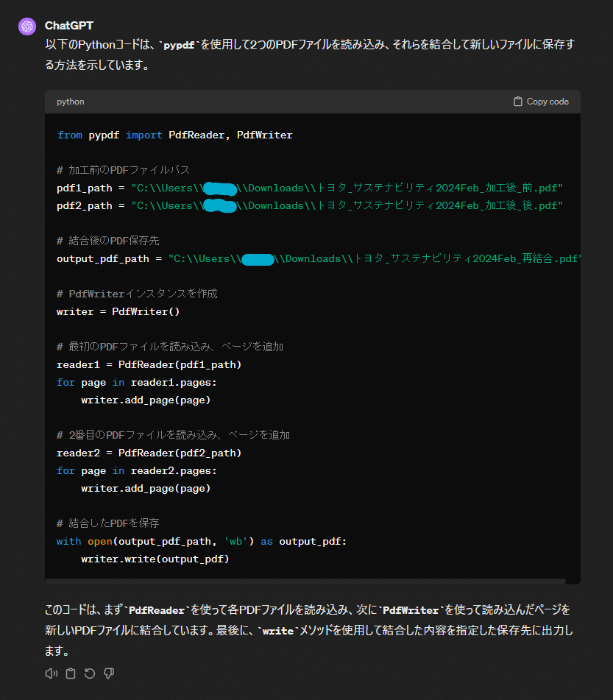This screenshot has width=613, height=700.
Task: Click the pdf2_path assignment line
Action: [x=310, y=206]
